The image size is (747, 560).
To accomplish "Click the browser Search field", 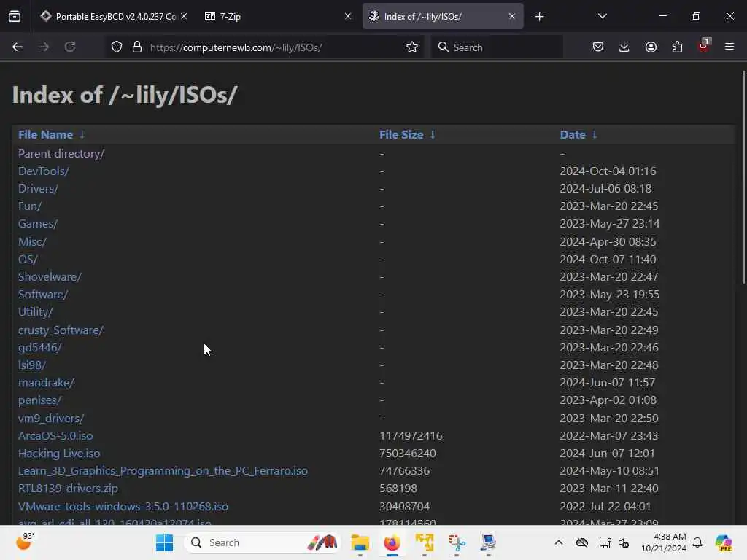I will coord(497,47).
